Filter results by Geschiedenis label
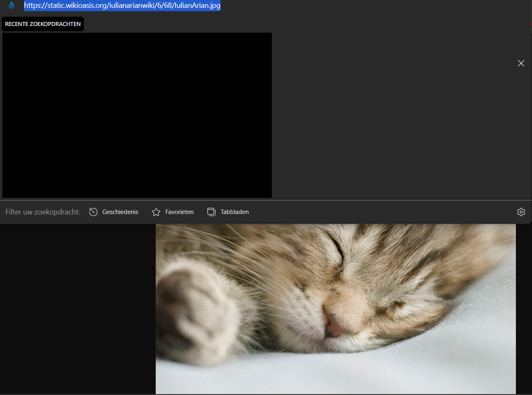The width and height of the screenshot is (532, 395). [x=120, y=212]
